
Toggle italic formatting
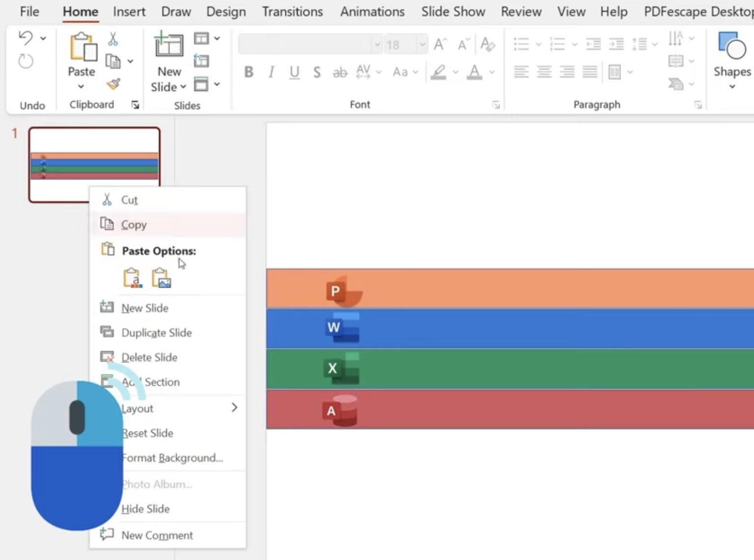tap(270, 72)
